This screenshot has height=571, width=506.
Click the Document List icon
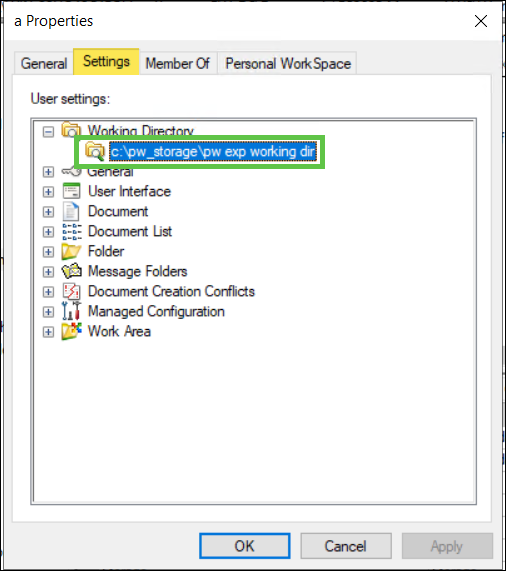(72, 232)
